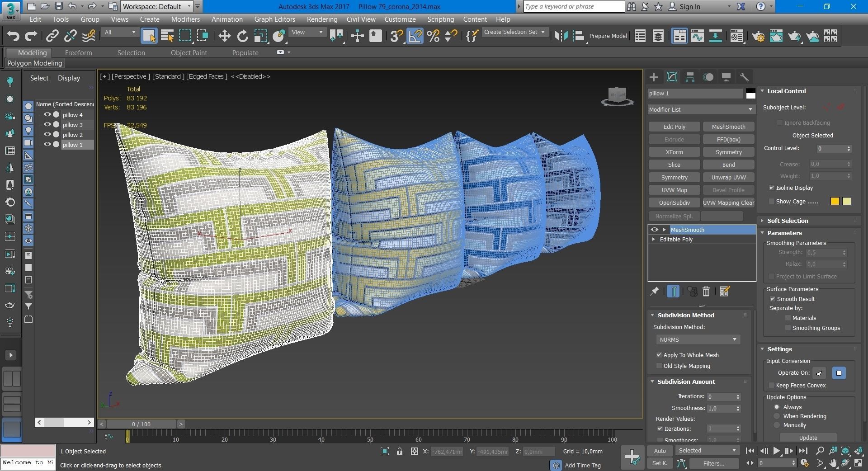
Task: Enable Old Style Mapping checkbox
Action: pyautogui.click(x=659, y=366)
